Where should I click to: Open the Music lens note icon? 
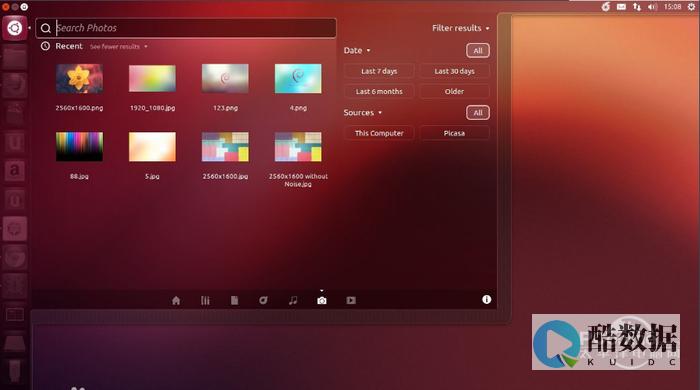(293, 300)
